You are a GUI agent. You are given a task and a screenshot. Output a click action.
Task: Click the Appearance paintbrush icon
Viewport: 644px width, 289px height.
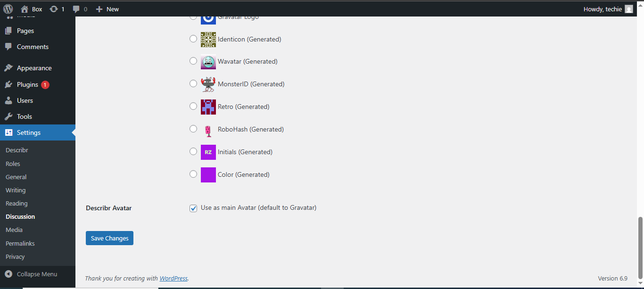click(x=8, y=68)
